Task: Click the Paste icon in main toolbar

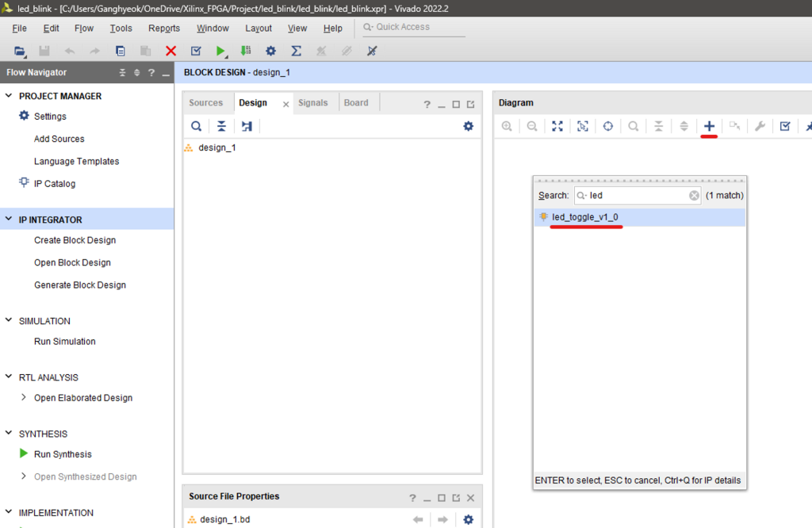Action: point(146,51)
